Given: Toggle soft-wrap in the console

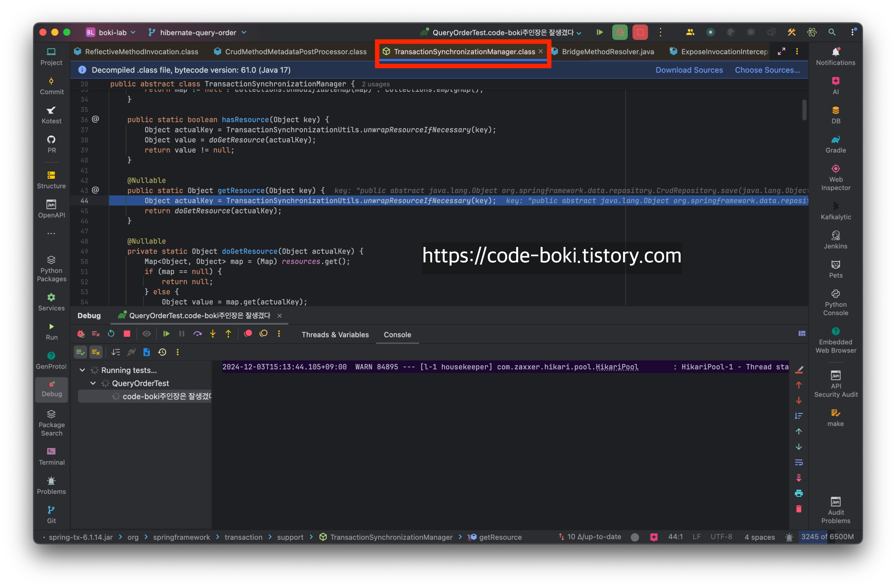Looking at the screenshot, I should tap(799, 462).
